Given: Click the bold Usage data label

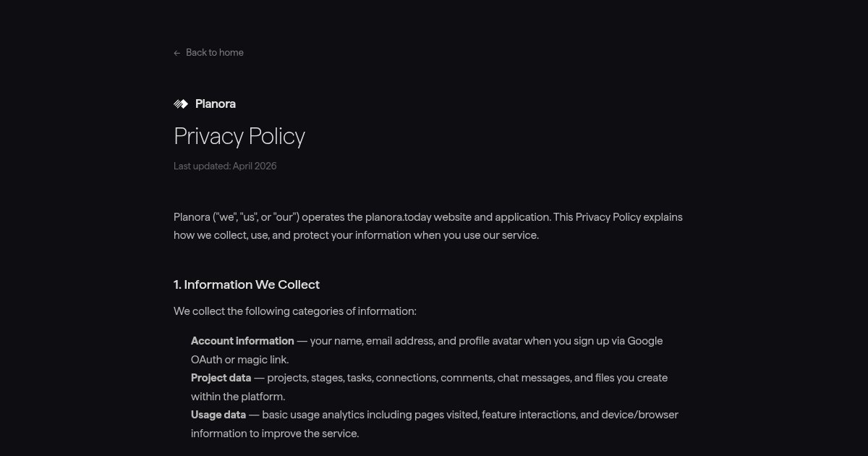Looking at the screenshot, I should click(x=218, y=415).
